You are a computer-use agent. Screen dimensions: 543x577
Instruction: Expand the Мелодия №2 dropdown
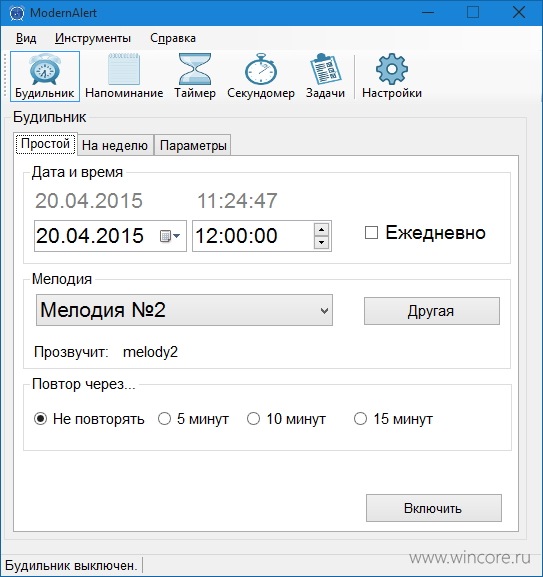(184, 310)
